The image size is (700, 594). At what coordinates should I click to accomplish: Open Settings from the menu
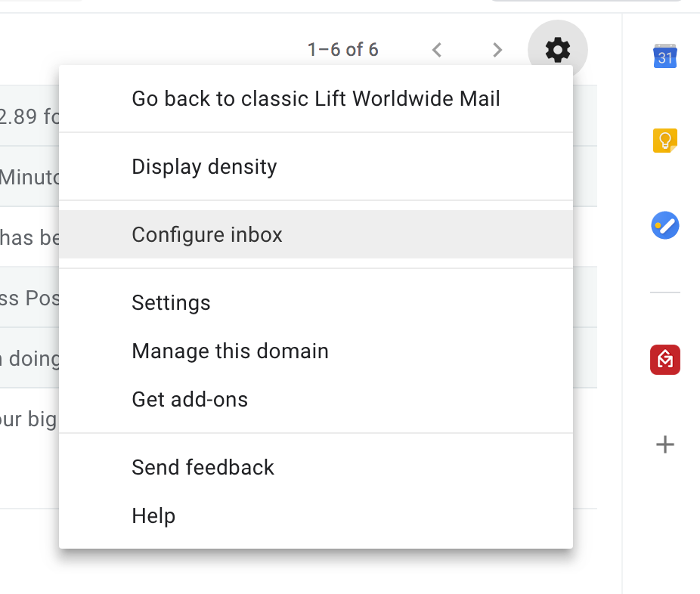click(x=316, y=302)
